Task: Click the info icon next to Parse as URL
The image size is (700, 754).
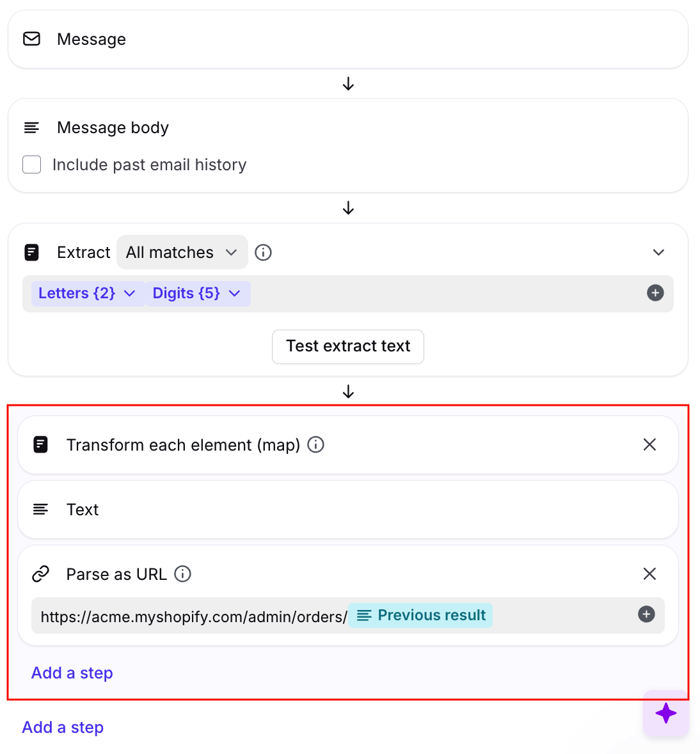Action: [183, 574]
